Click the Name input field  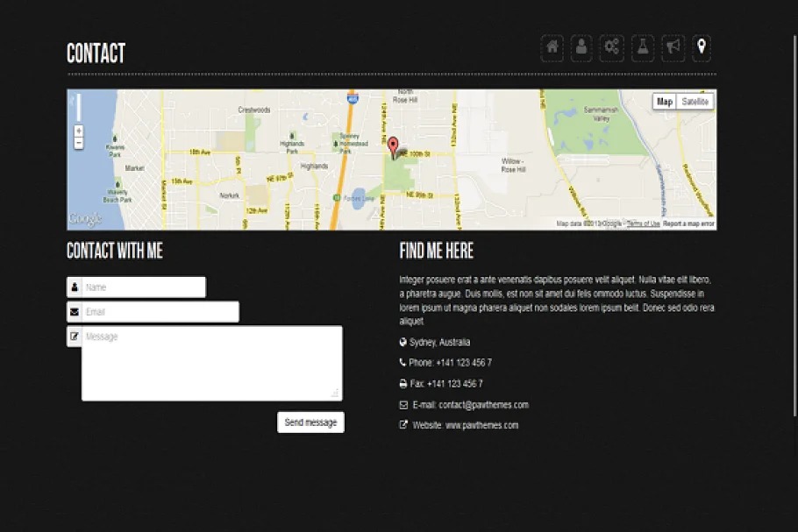click(x=144, y=287)
